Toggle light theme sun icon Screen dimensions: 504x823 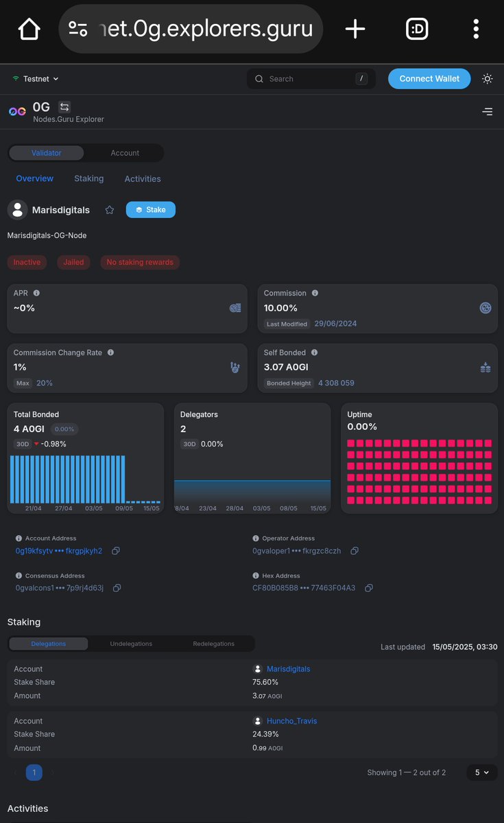[488, 79]
